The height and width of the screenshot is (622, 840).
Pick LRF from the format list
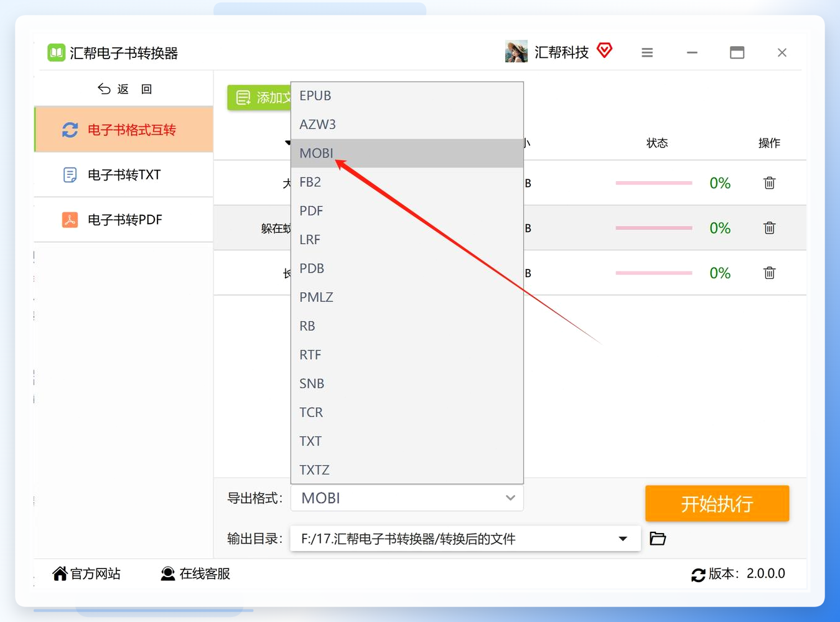[407, 240]
